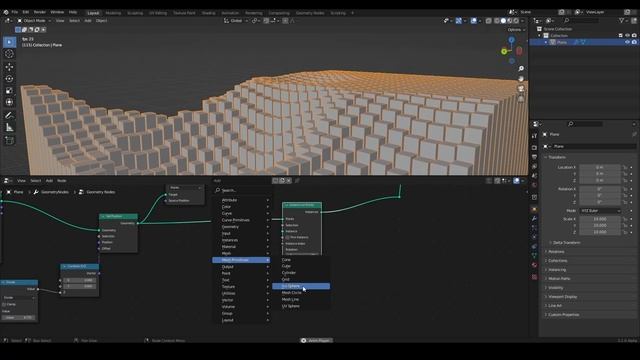Open the Geometry submenu in Add menu

[x=241, y=227]
